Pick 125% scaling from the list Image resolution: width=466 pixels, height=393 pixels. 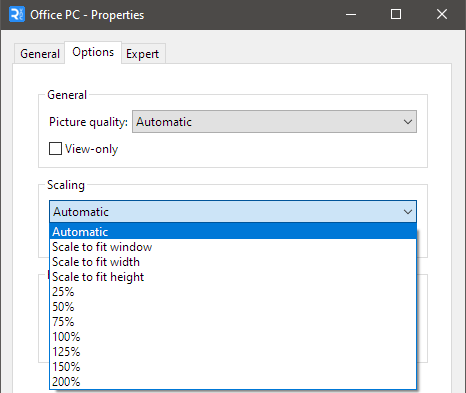[233, 352]
